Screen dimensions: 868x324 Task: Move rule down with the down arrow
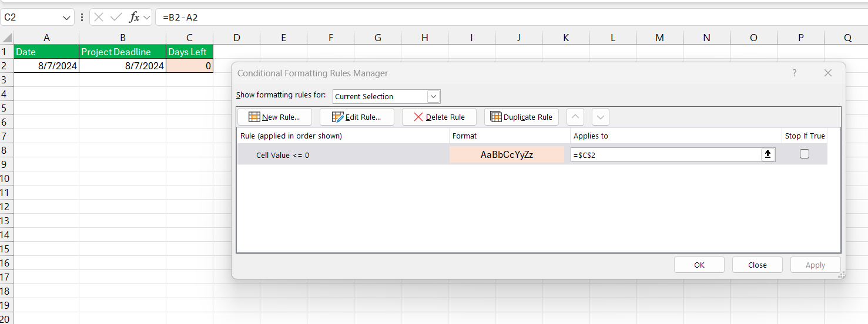[x=600, y=117]
